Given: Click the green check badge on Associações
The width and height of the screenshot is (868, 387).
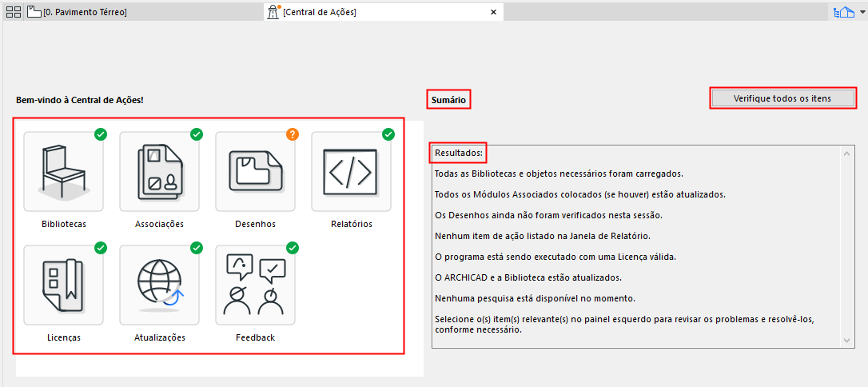Looking at the screenshot, I should (197, 134).
